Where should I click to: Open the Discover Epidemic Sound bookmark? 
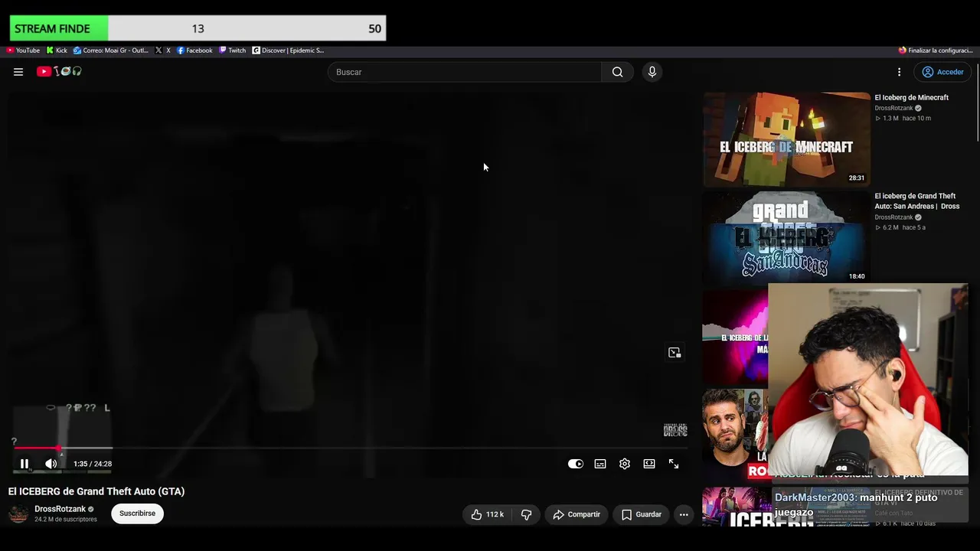click(x=288, y=51)
